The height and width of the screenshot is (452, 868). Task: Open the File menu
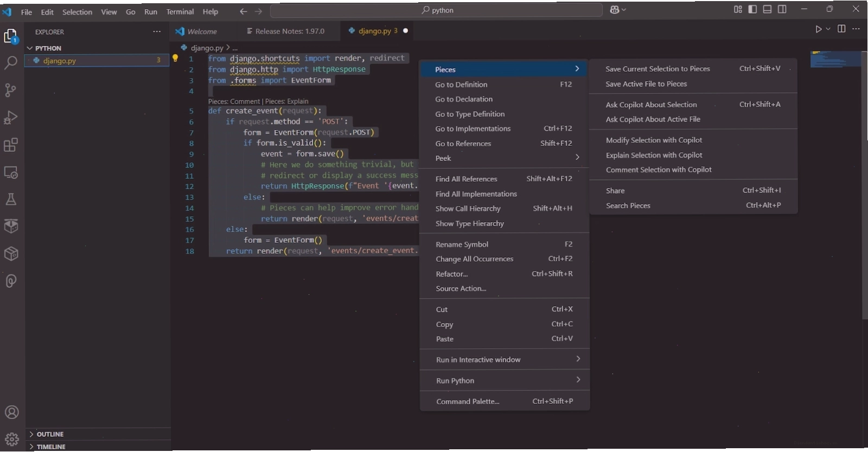pos(27,12)
